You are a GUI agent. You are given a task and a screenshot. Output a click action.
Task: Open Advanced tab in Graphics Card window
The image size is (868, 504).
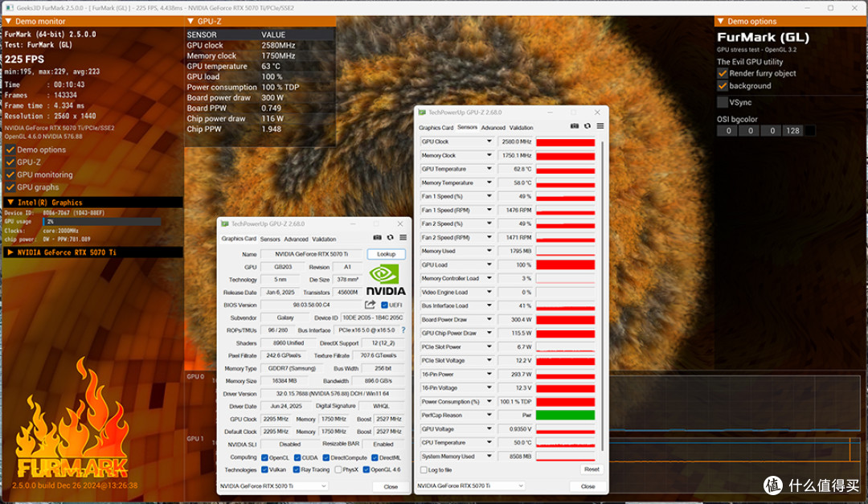296,240
